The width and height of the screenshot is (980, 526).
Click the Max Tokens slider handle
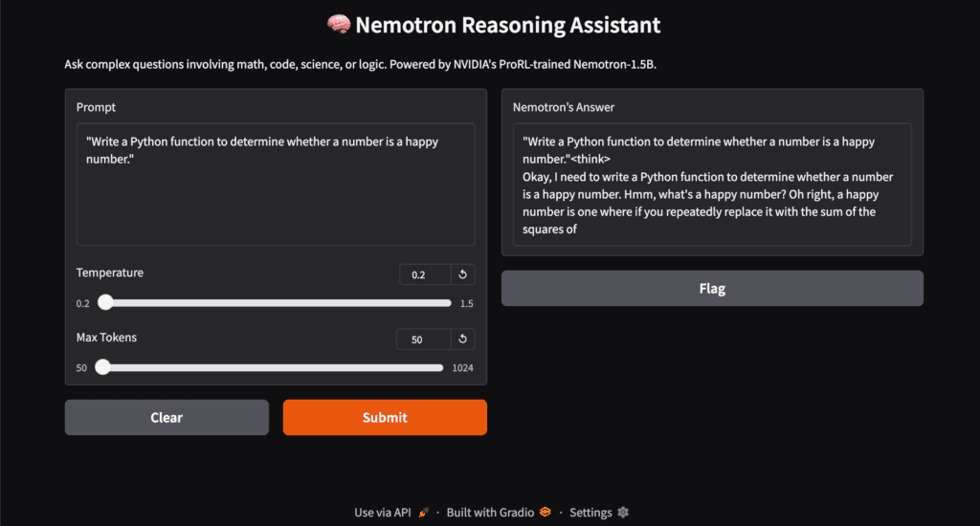coord(102,367)
